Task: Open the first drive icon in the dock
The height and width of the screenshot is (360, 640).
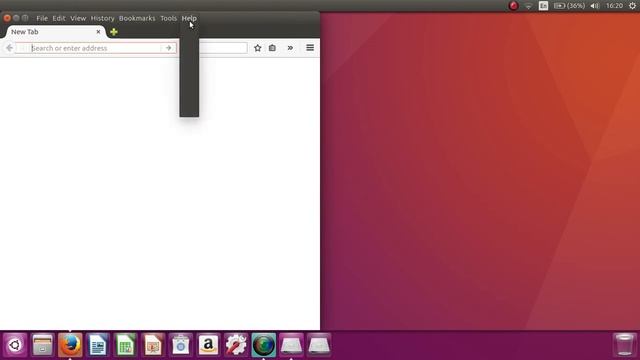Action: (x=291, y=345)
